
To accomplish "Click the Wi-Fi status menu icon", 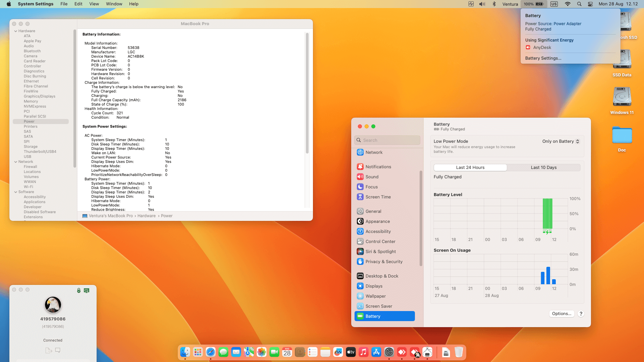I will (x=568, y=4).
